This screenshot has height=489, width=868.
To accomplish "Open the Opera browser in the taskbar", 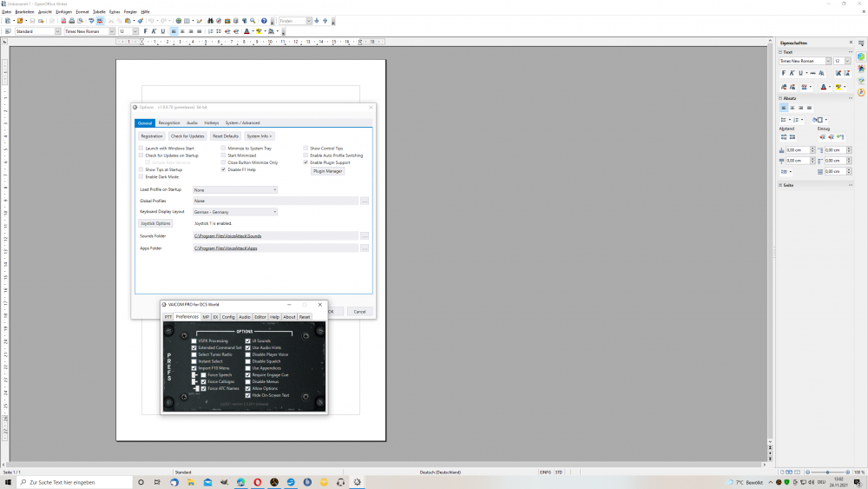I will point(256,482).
